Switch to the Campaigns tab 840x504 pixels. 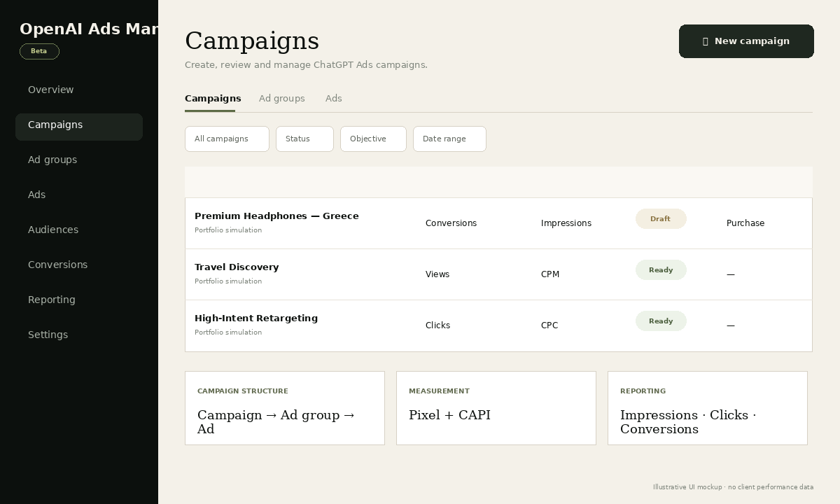click(213, 99)
